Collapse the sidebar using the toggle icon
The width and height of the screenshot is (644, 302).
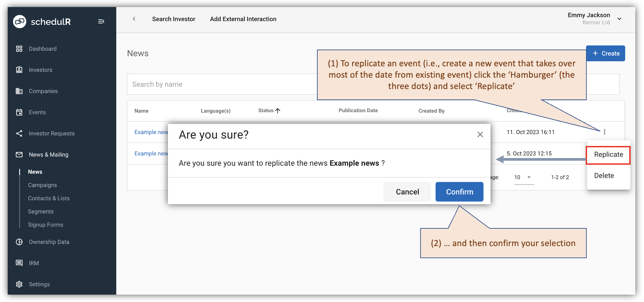point(101,21)
